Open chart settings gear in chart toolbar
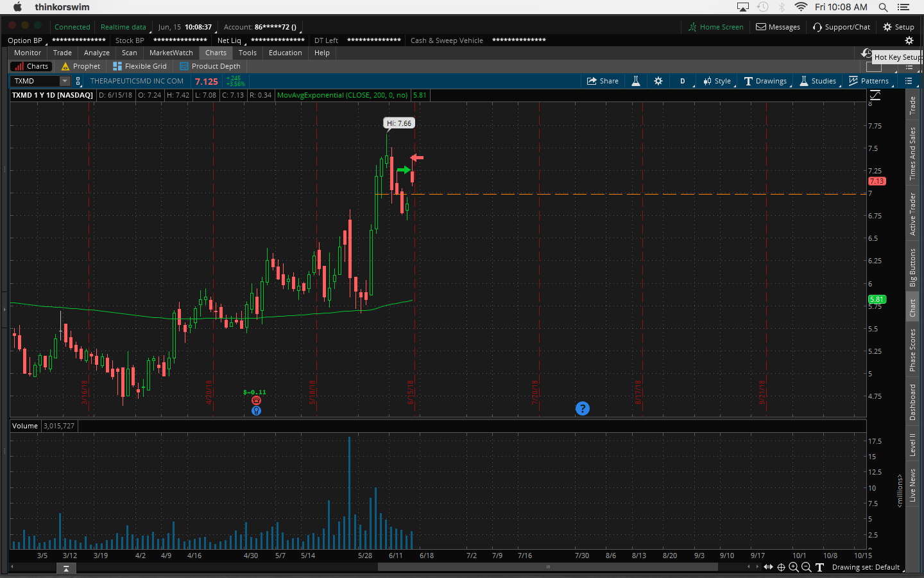This screenshot has height=578, width=924. [658, 81]
